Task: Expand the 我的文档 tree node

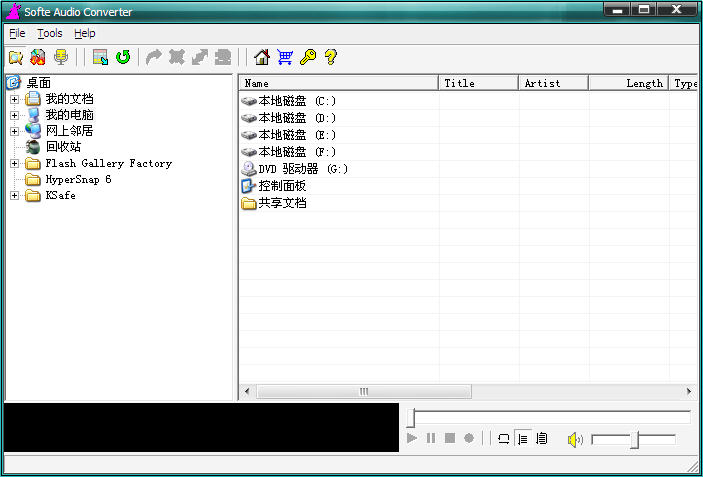Action: [15, 99]
